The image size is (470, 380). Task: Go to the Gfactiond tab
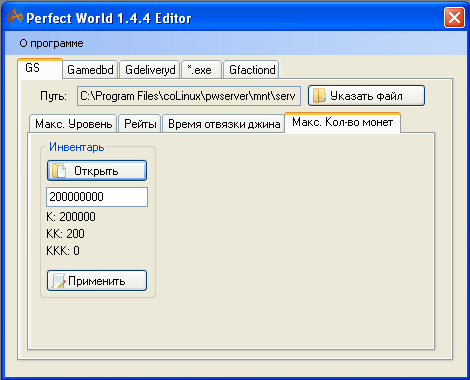pyautogui.click(x=251, y=70)
